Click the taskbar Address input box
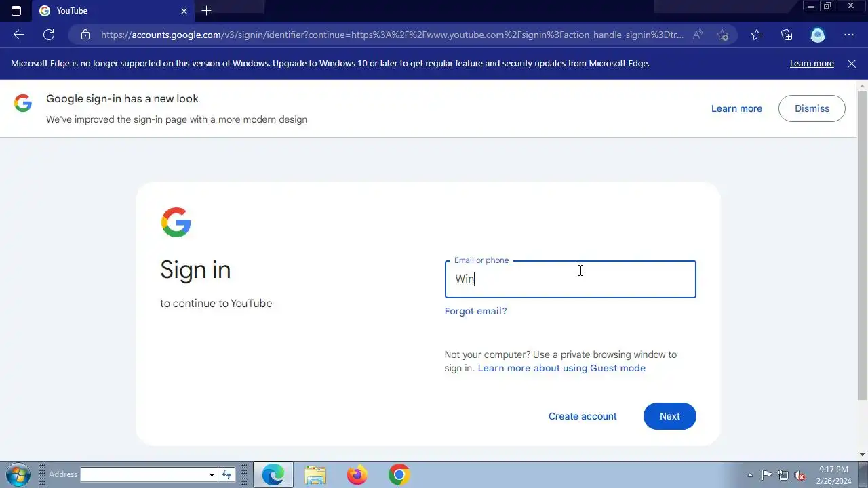Screen dimensions: 868x488 (x=144, y=474)
